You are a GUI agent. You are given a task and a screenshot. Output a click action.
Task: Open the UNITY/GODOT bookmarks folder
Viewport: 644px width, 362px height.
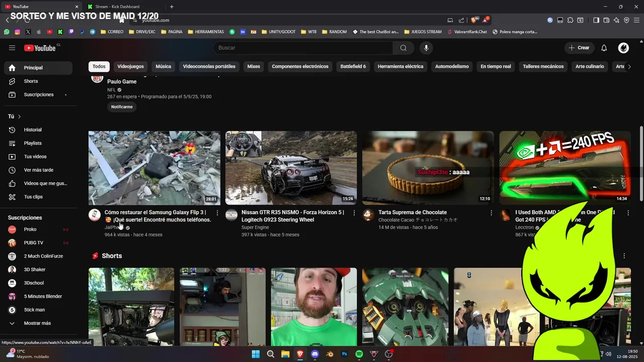(278, 32)
